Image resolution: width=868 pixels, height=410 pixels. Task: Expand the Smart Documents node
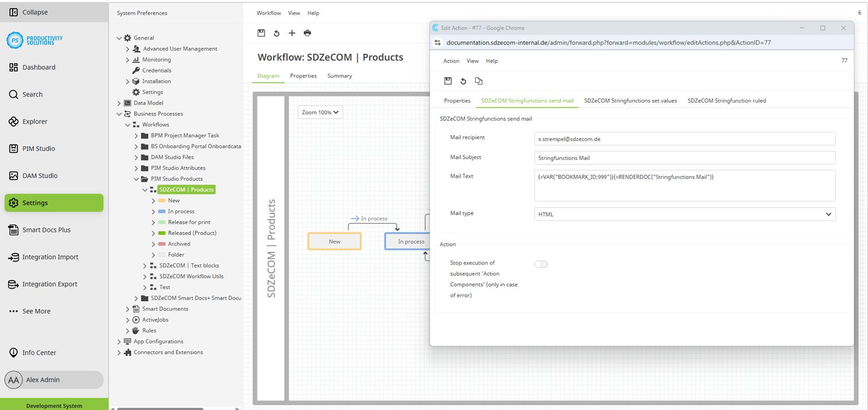tap(128, 309)
